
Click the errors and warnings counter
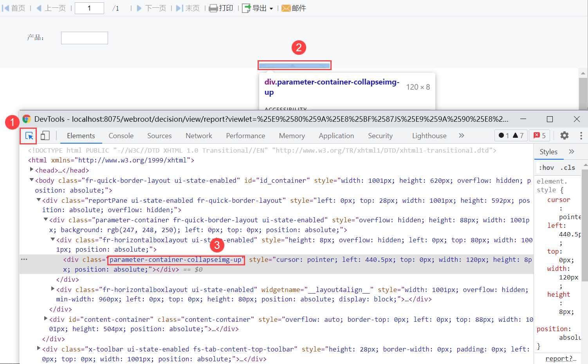pos(511,135)
